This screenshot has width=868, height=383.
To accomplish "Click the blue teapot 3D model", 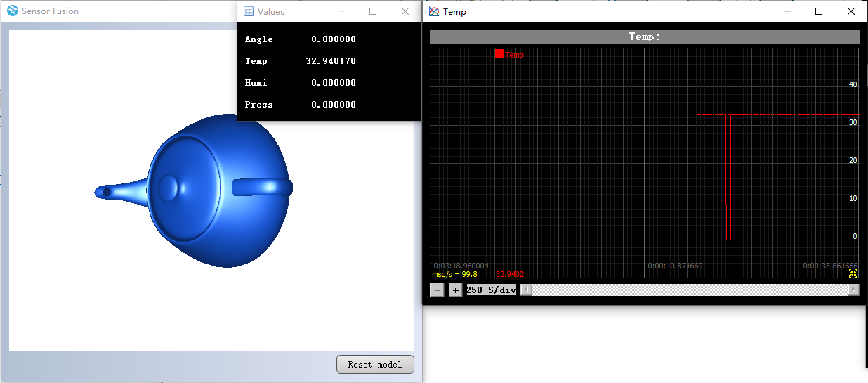I will click(194, 190).
